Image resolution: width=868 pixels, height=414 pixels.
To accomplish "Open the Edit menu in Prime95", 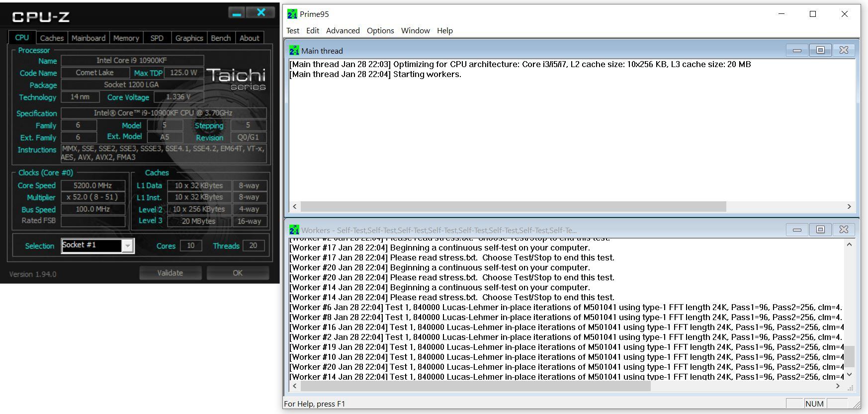I will coord(313,31).
